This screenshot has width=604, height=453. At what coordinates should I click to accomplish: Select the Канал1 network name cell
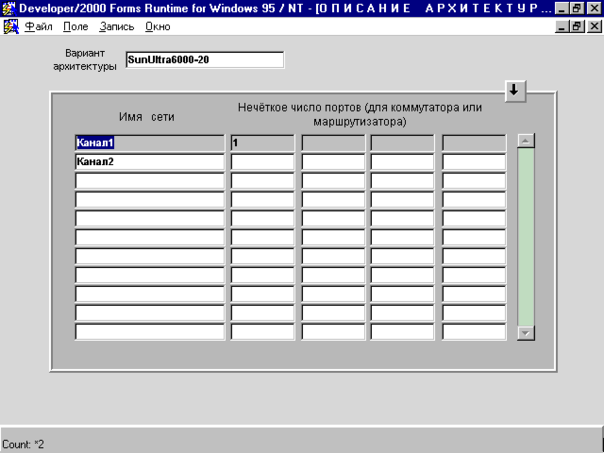(x=149, y=143)
